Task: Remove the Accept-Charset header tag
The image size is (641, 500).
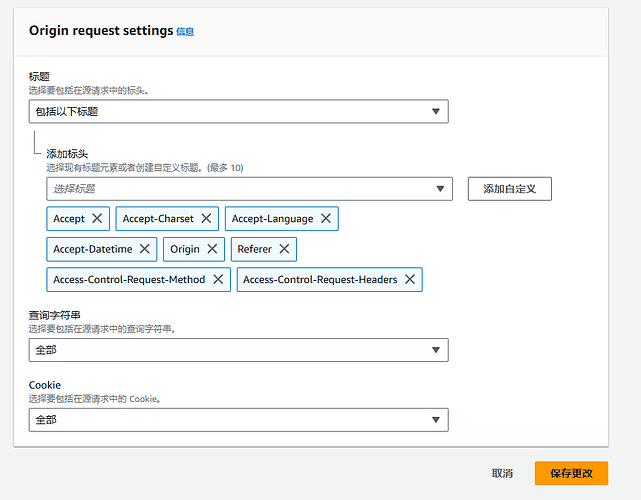Action: pyautogui.click(x=206, y=218)
